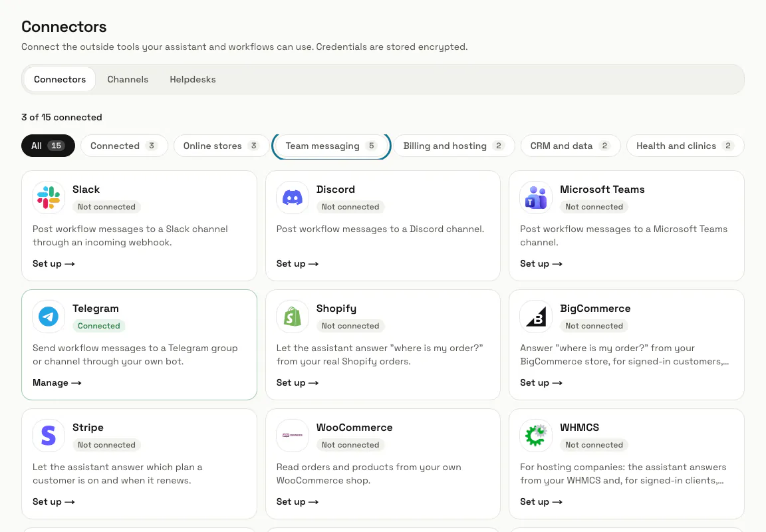
Task: Click the Telegram paper-plane icon
Action: [x=49, y=317]
